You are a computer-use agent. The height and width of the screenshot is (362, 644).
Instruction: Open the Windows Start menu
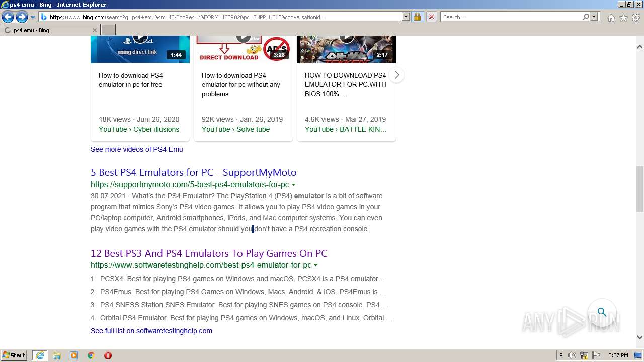point(14,355)
